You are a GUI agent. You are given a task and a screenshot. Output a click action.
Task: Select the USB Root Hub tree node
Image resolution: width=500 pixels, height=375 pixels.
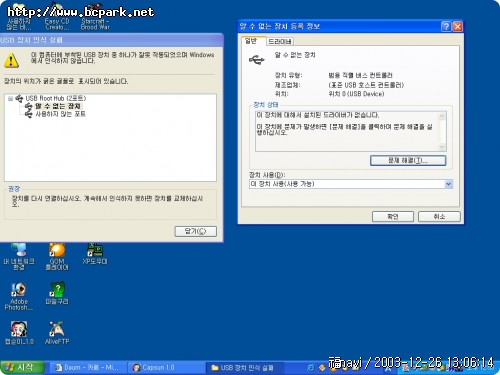[x=56, y=98]
